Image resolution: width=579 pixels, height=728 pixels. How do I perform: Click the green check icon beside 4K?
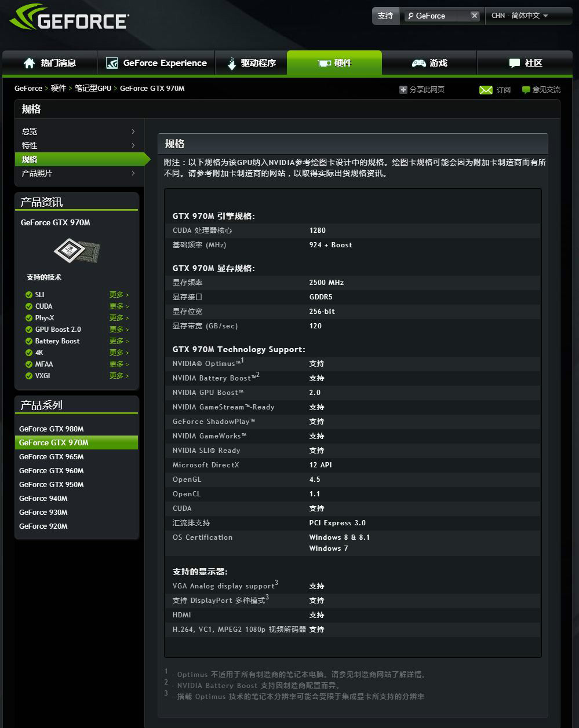(x=29, y=353)
